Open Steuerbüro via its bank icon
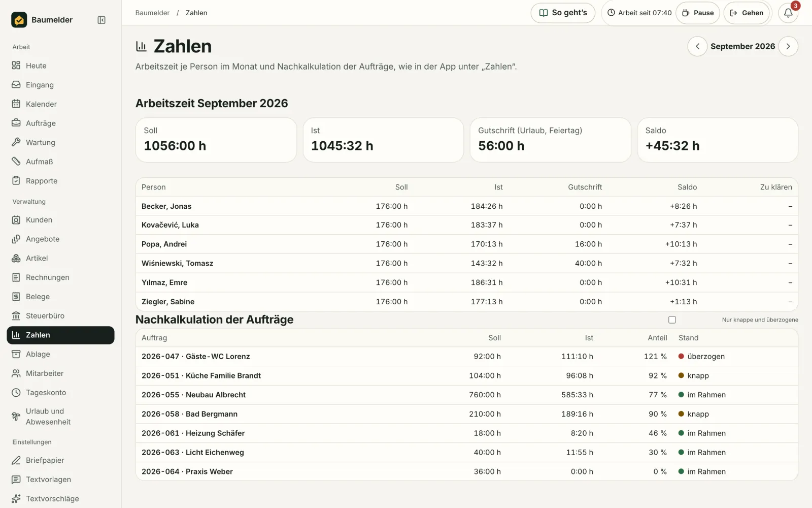The height and width of the screenshot is (508, 812). (16, 316)
